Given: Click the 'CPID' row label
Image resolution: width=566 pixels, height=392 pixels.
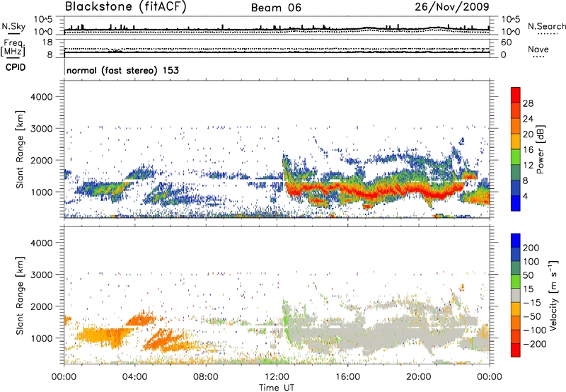Looking at the screenshot, I should pyautogui.click(x=16, y=67).
